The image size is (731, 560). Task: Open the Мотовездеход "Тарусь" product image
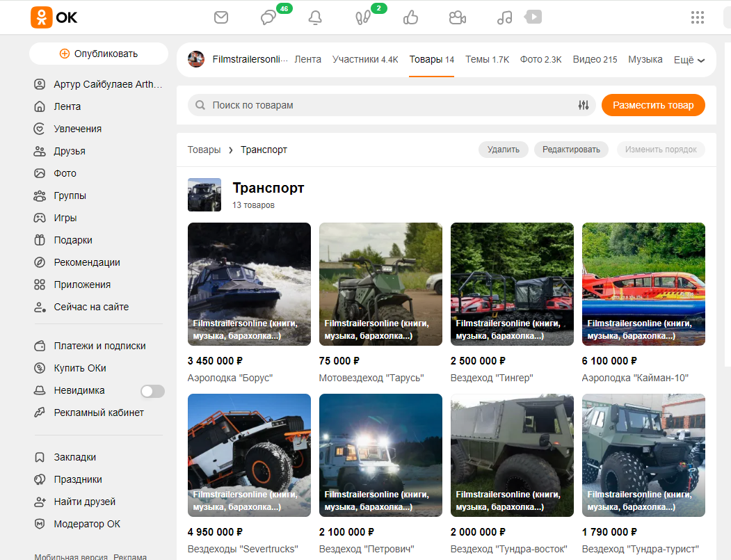[380, 284]
